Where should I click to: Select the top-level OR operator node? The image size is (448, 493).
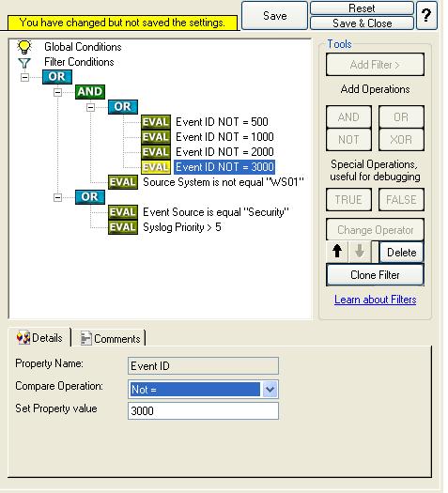pos(57,76)
